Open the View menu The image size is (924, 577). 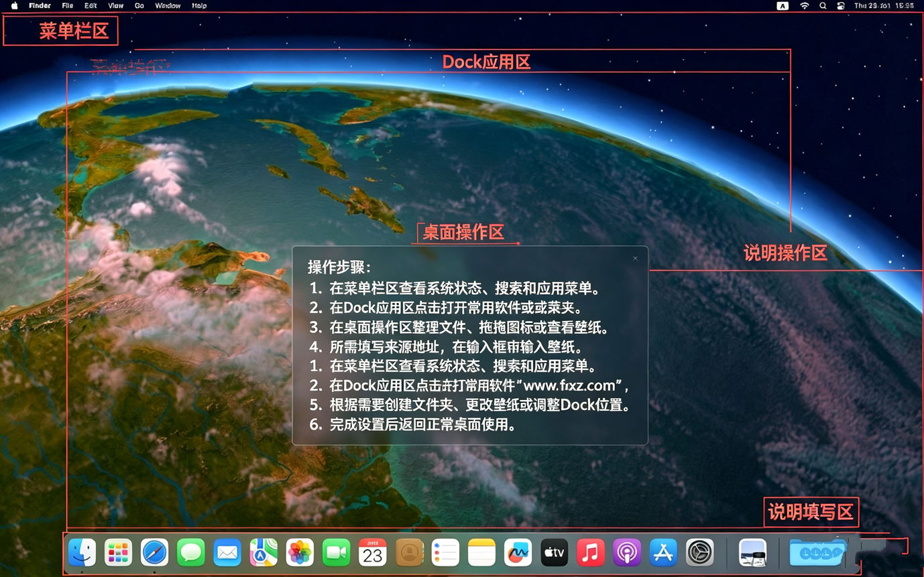click(x=115, y=5)
